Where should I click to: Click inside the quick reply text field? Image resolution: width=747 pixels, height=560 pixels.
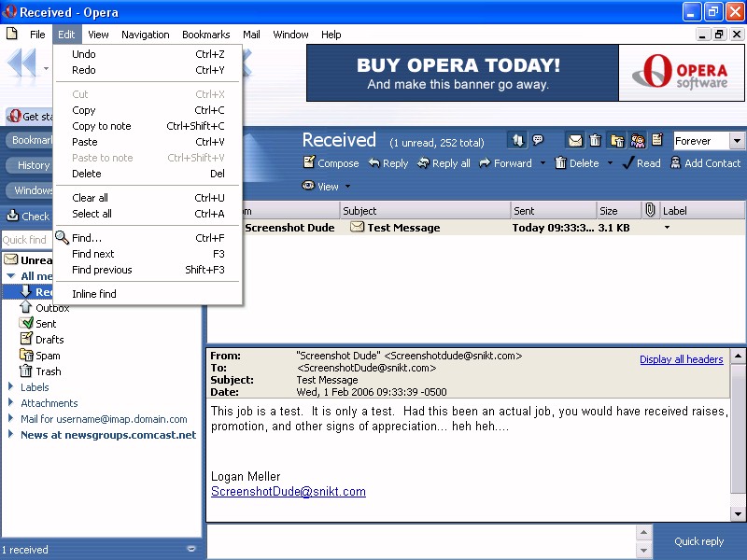pyautogui.click(x=421, y=541)
